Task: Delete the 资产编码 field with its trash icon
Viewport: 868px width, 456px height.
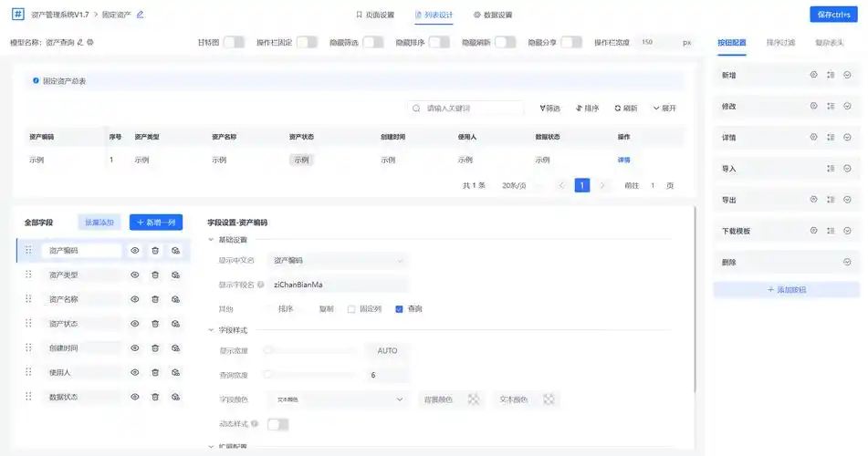Action: pyautogui.click(x=155, y=251)
